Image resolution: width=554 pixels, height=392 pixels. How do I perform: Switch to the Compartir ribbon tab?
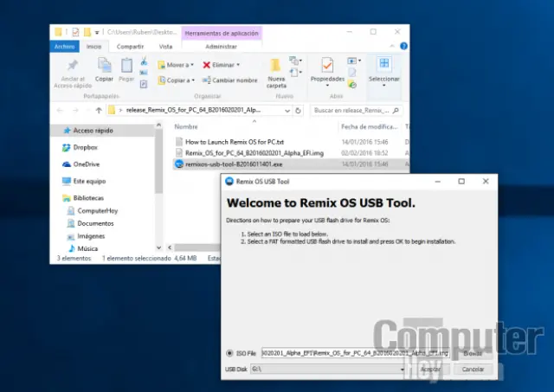pos(130,46)
